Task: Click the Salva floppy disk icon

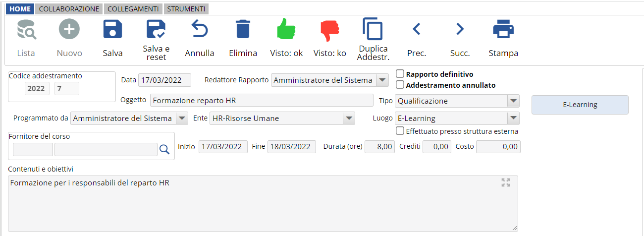Action: (x=112, y=30)
